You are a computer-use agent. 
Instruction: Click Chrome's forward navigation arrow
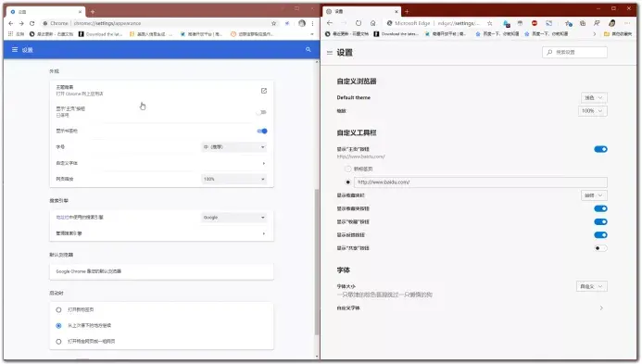click(x=21, y=23)
